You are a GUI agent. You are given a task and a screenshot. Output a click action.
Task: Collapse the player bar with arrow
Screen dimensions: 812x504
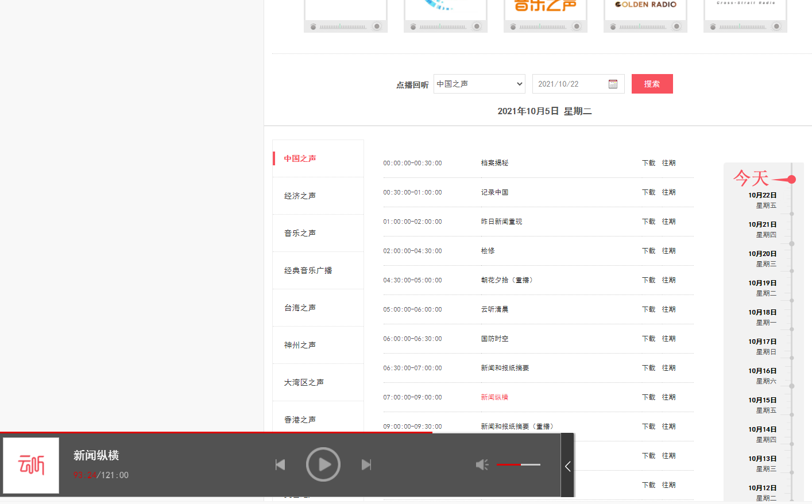pyautogui.click(x=567, y=466)
